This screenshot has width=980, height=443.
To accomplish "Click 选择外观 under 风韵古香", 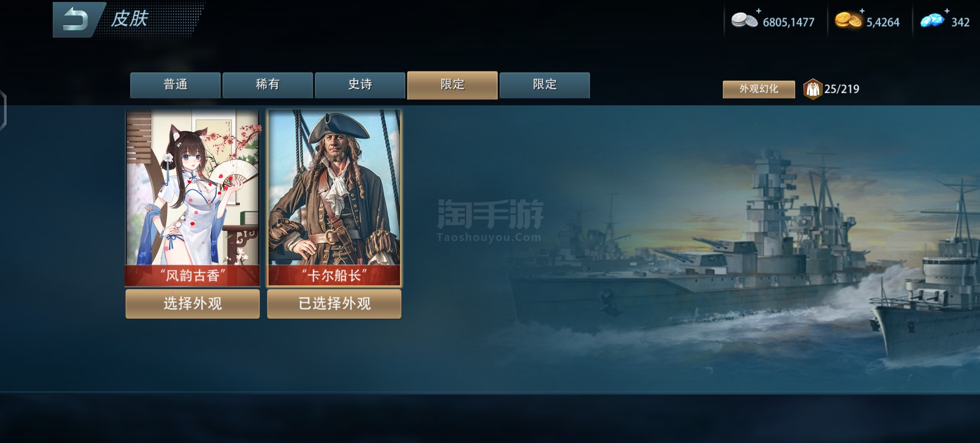I will tap(192, 304).
